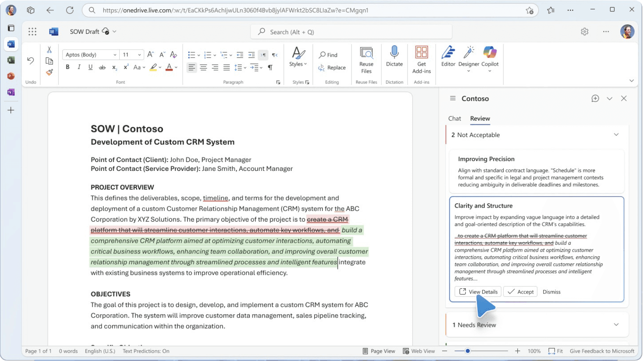Image resolution: width=644 pixels, height=362 pixels.
Task: Justify the paragraph text
Action: [227, 68]
